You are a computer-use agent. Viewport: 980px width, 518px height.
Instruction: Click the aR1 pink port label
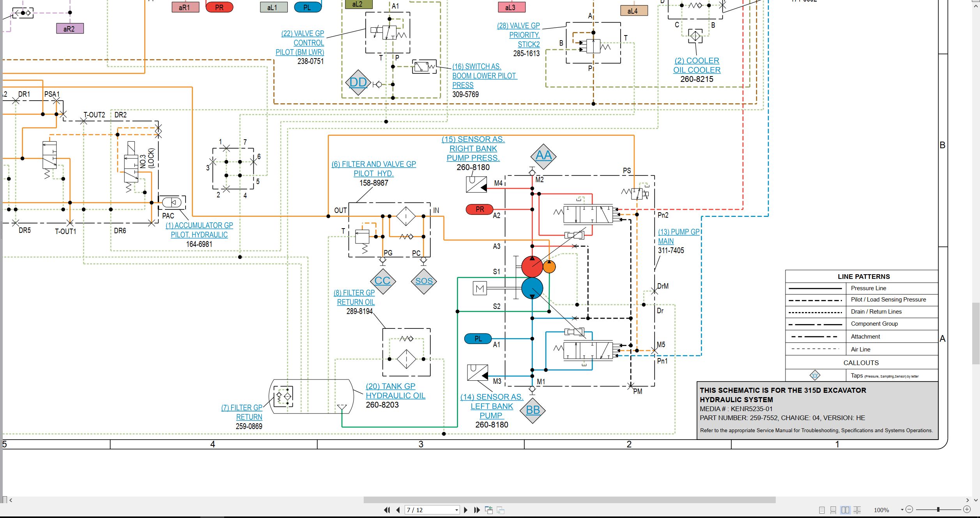point(186,7)
